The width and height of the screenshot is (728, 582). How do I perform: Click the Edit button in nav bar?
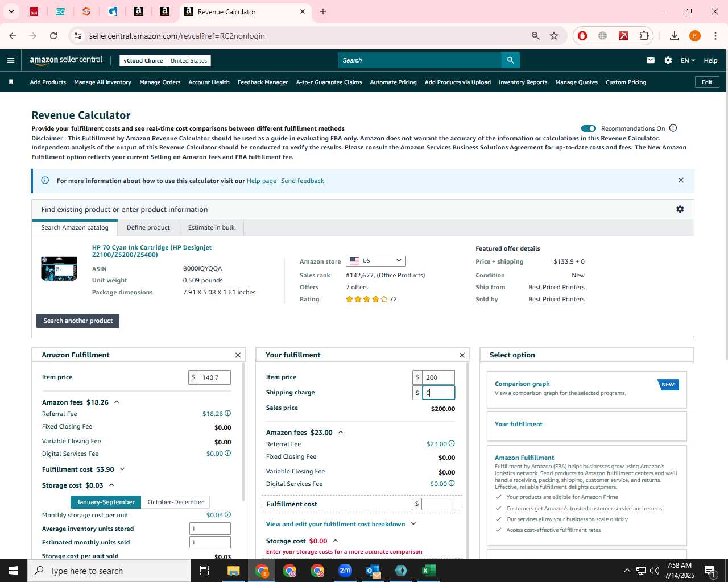click(707, 82)
